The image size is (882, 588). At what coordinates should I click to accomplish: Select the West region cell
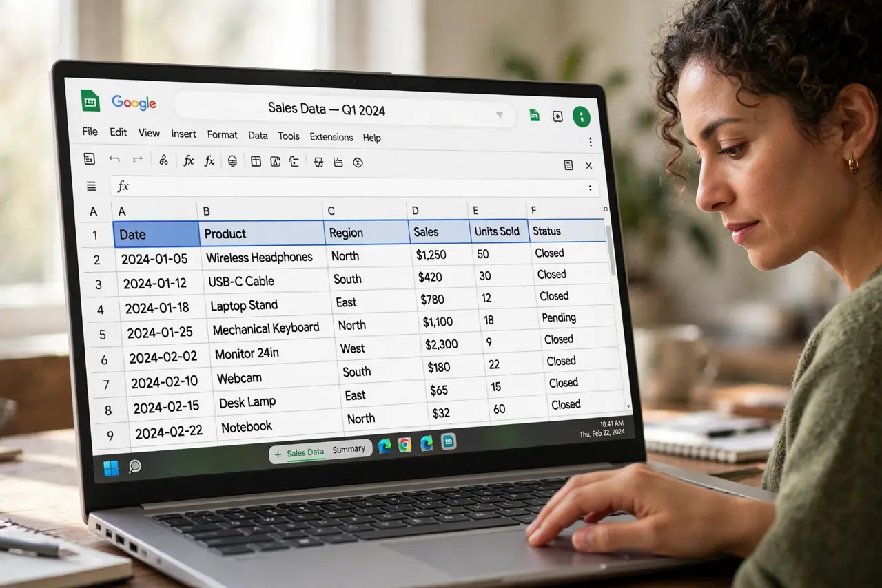click(x=378, y=348)
